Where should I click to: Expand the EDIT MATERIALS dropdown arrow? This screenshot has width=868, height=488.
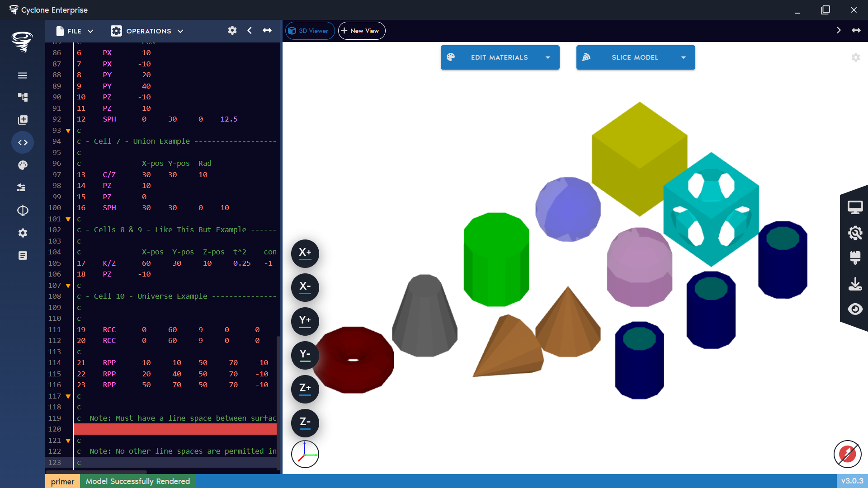tap(548, 57)
